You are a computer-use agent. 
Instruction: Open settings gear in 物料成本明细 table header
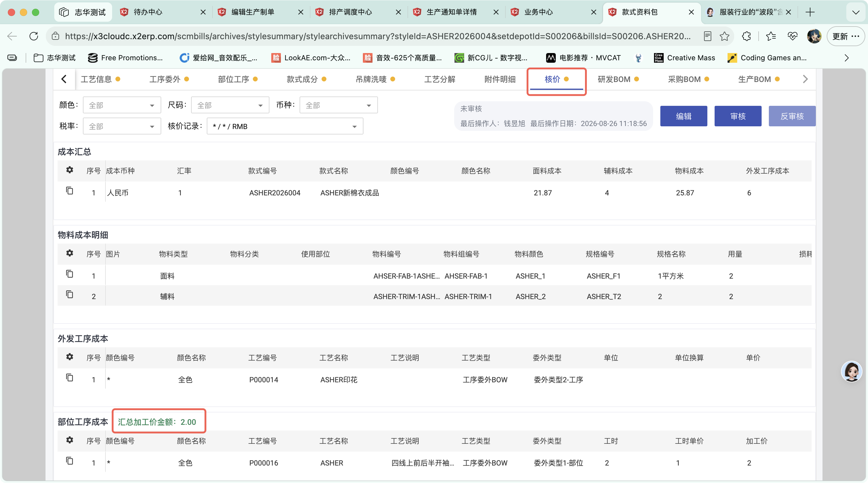pyautogui.click(x=69, y=254)
